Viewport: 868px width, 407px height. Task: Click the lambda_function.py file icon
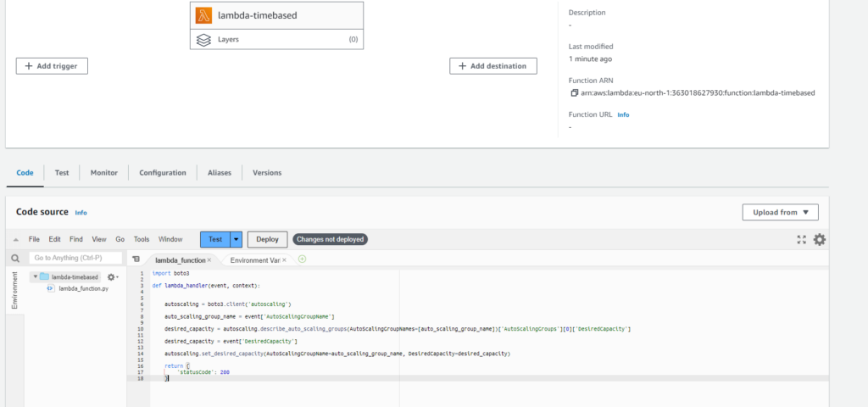point(50,288)
